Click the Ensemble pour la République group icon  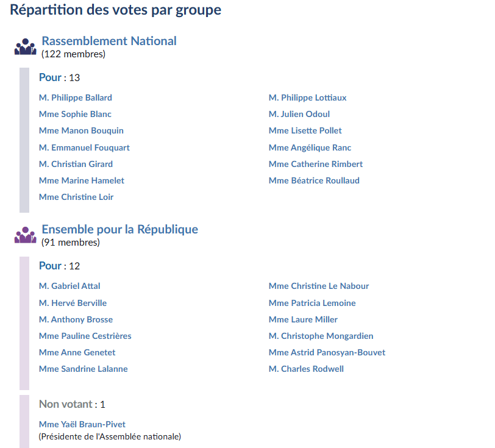25,235
